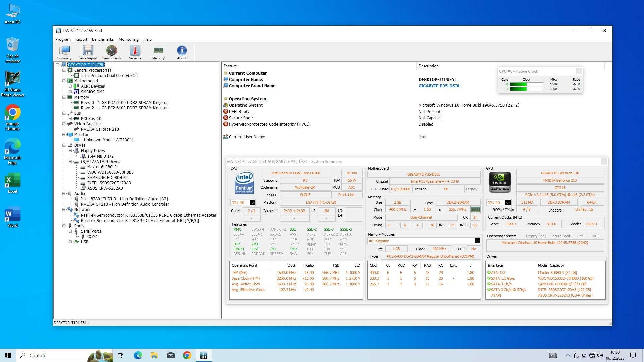Screen dimensions: 644x362
Task: Toggle GPU #0 checkbox in GPU section
Action: (x=508, y=202)
